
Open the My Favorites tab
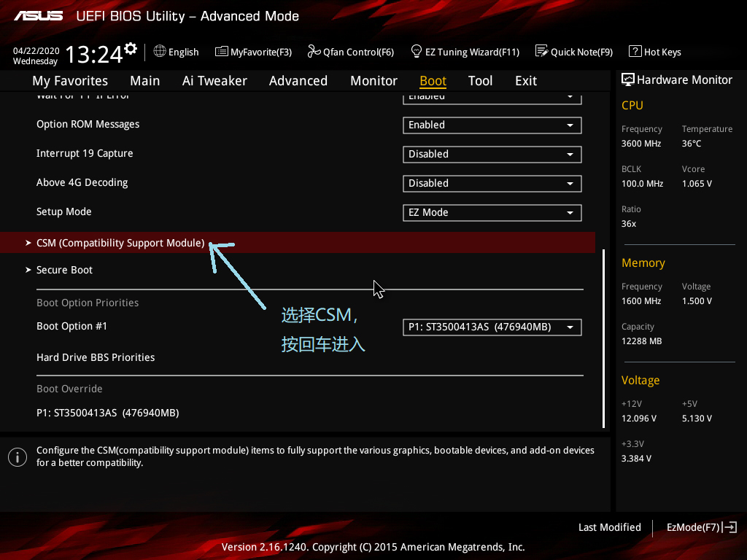pyautogui.click(x=70, y=81)
